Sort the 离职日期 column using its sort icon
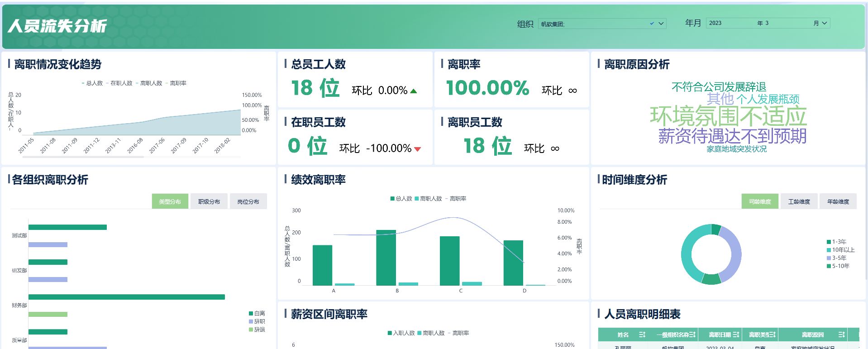 pyautogui.click(x=736, y=335)
